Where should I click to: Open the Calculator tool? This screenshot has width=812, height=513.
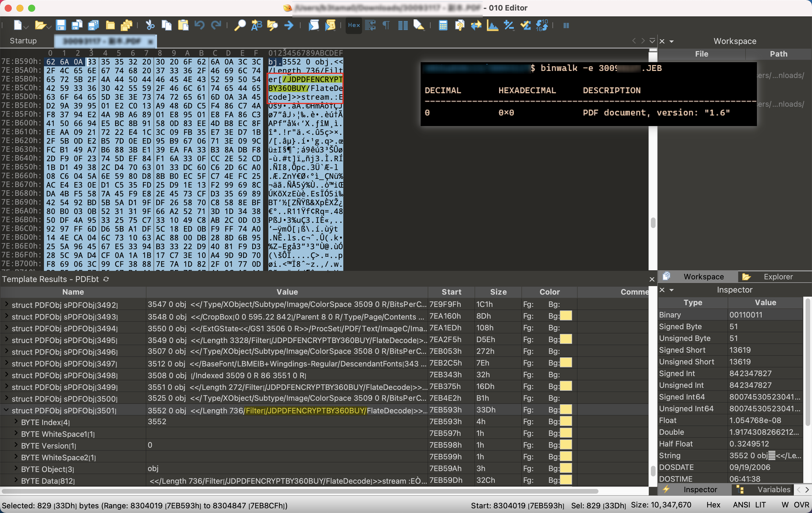pos(443,25)
